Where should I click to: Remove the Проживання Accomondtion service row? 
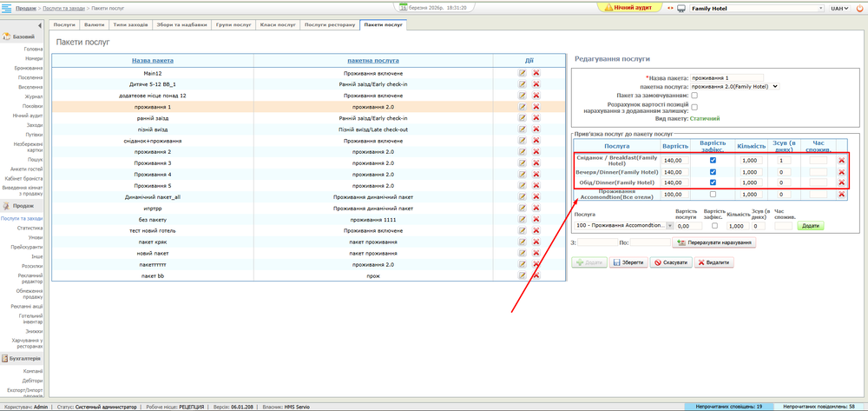(841, 195)
